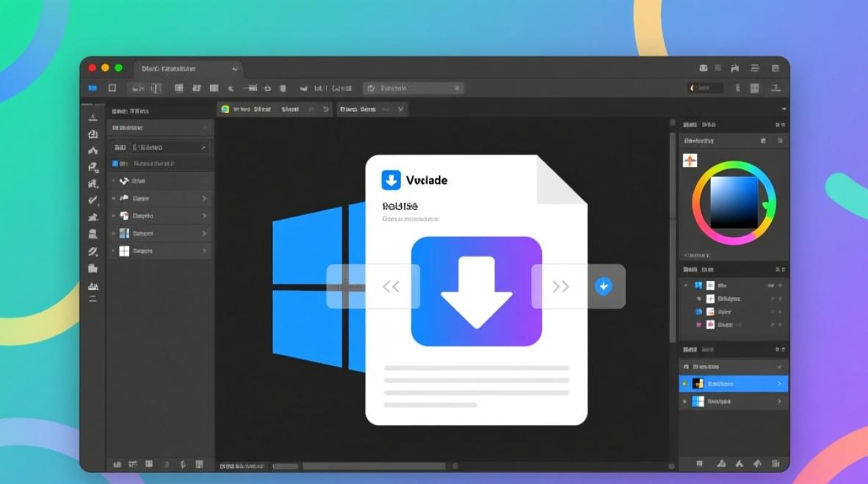Click the round blue download badge right of canvas

pyautogui.click(x=603, y=286)
